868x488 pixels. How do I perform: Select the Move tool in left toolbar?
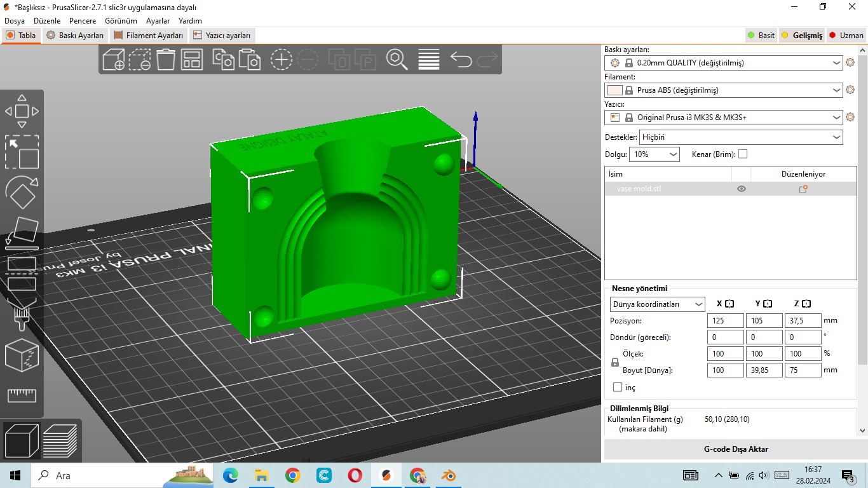click(22, 111)
